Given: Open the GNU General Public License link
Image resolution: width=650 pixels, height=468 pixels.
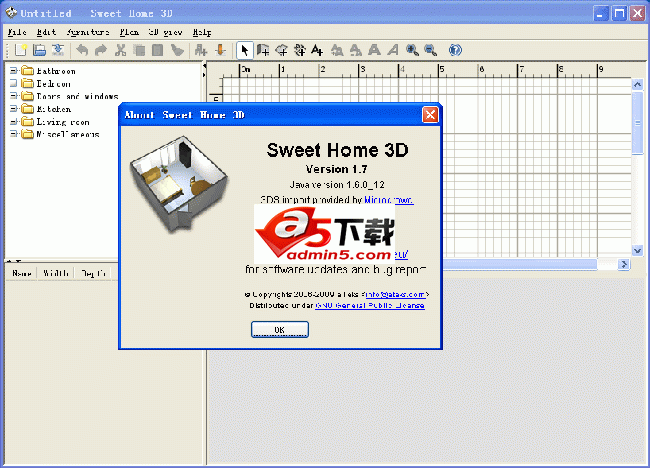Looking at the screenshot, I should [370, 306].
